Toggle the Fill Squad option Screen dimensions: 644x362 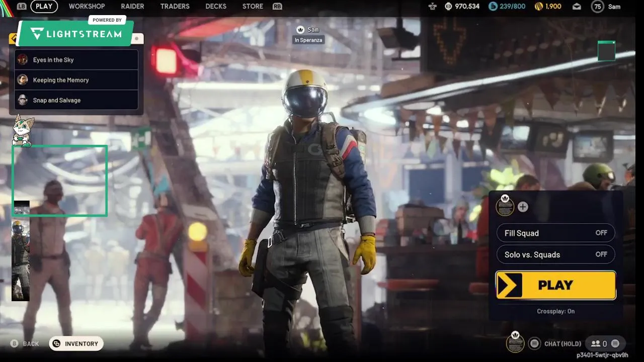555,233
